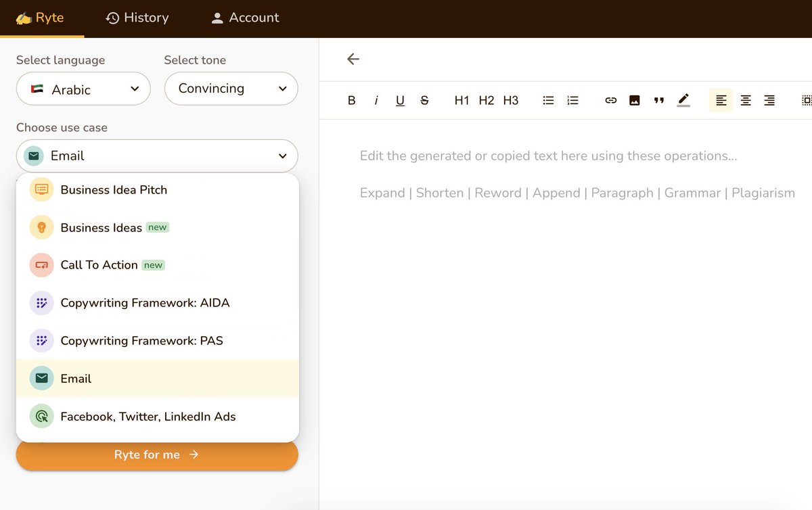This screenshot has width=812, height=510.
Task: Apply strikethrough formatting icon
Action: tap(424, 100)
